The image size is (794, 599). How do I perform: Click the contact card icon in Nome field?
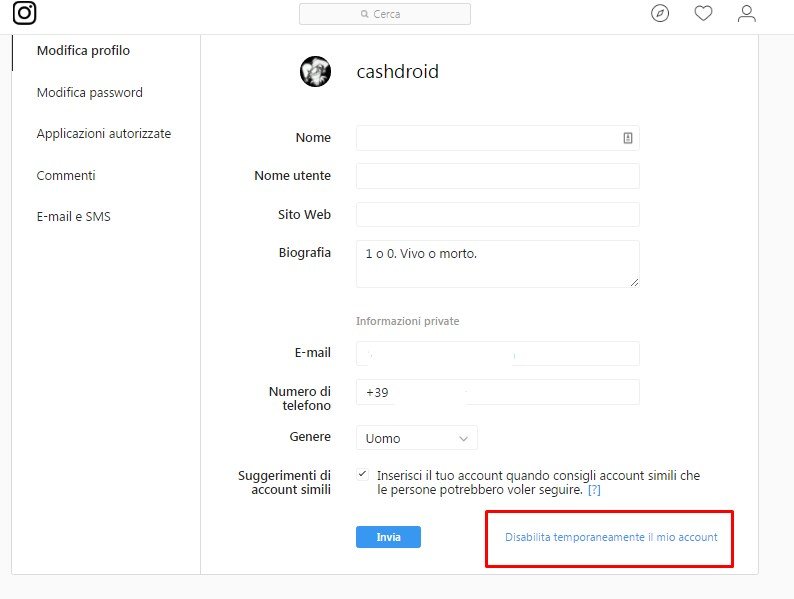pos(628,138)
